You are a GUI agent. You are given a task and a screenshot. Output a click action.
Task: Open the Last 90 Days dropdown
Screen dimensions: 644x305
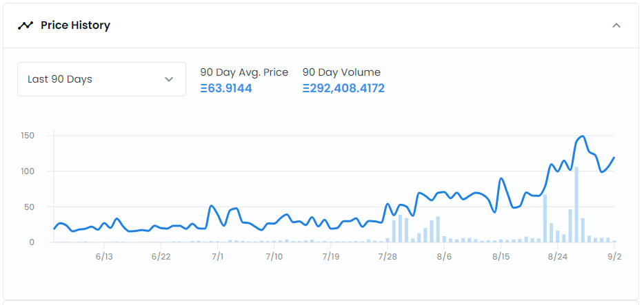(101, 79)
